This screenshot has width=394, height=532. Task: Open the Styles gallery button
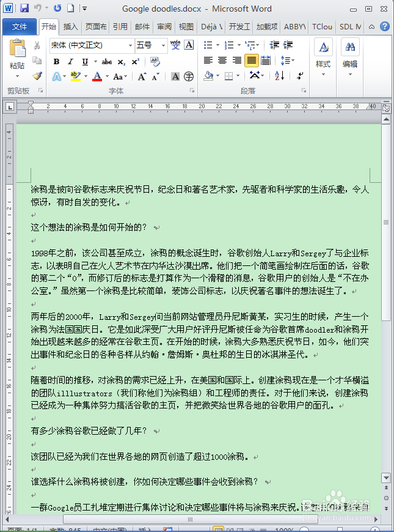323,57
